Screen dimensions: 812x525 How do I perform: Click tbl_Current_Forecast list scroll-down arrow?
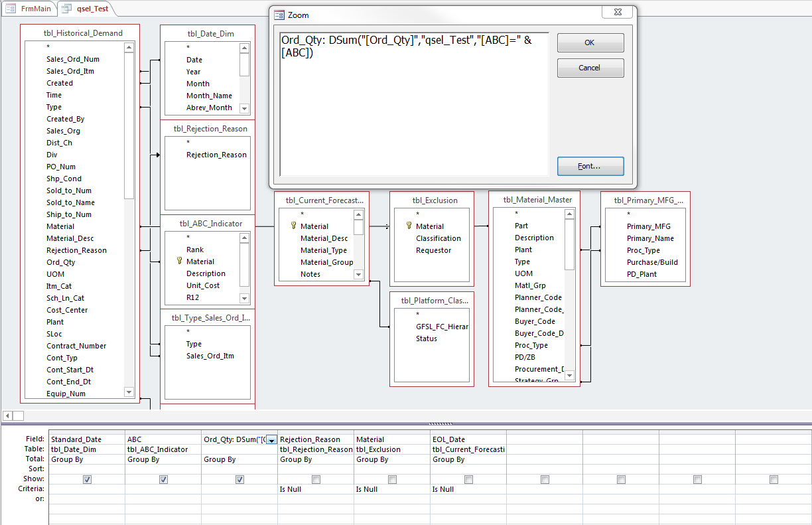point(358,274)
